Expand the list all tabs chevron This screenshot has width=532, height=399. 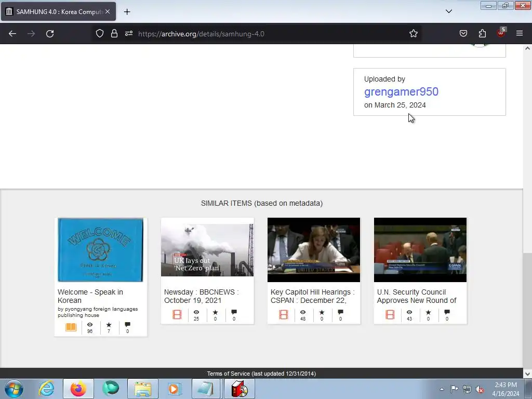(448, 11)
